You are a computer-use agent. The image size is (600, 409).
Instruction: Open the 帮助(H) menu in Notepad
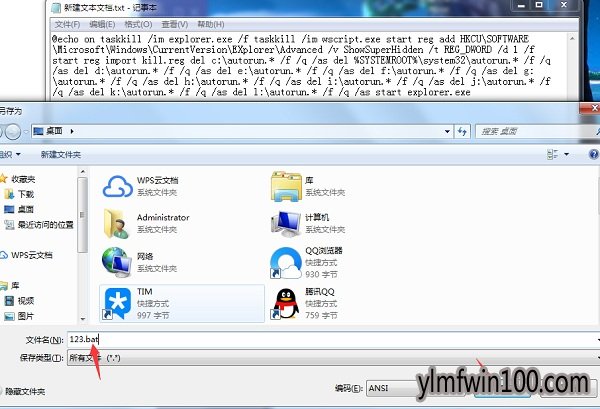210,24
